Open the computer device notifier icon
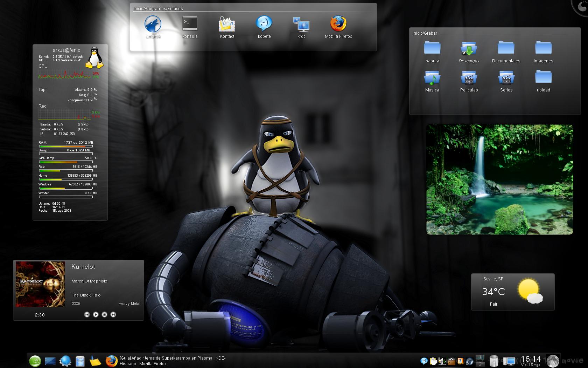This screenshot has width=588, height=368. 509,361
